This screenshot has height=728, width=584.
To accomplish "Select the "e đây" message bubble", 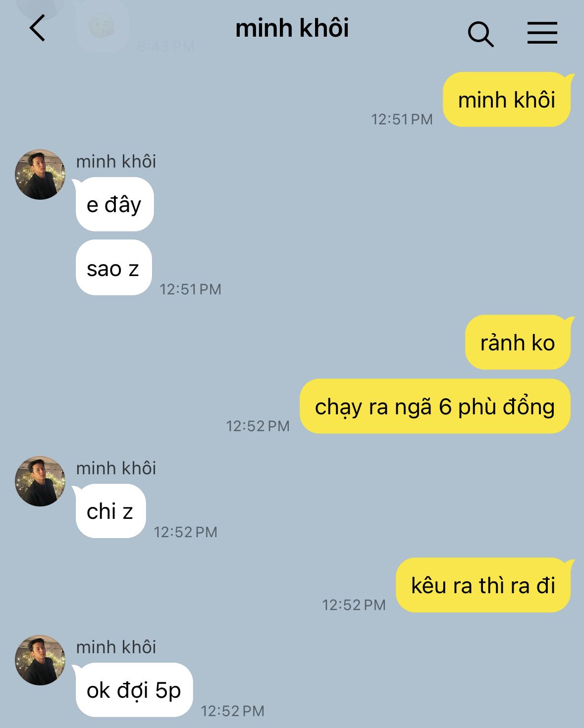I will (114, 204).
